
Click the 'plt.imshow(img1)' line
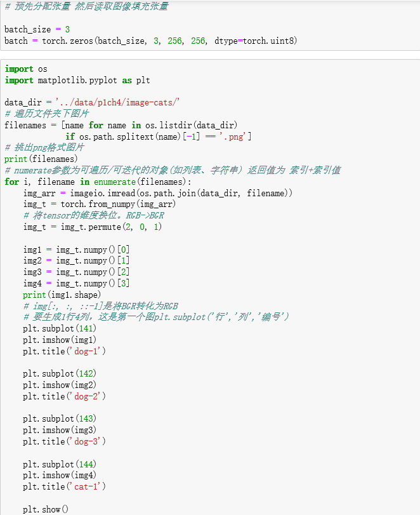tap(60, 340)
